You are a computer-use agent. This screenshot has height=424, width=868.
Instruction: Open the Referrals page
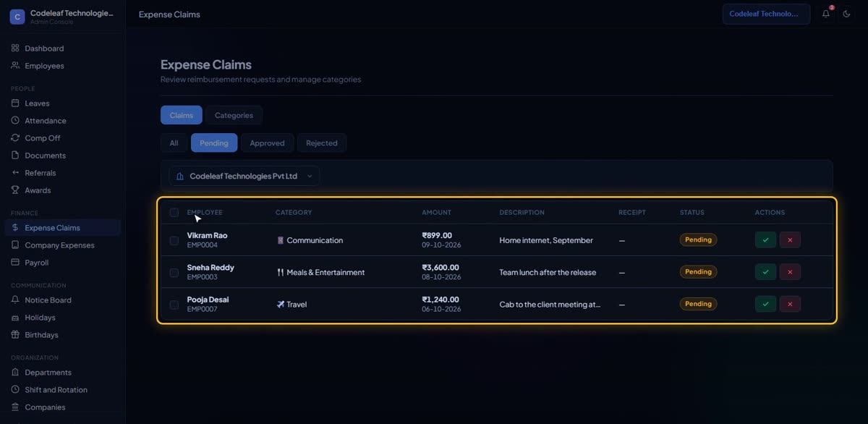62,173
